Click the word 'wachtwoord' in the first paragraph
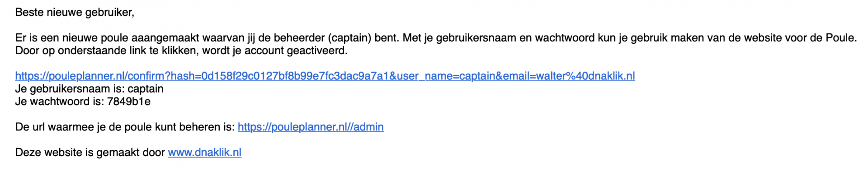 coord(566,37)
